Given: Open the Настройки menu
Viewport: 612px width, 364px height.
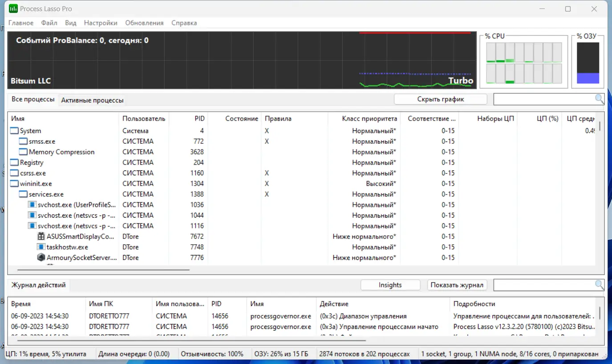Looking at the screenshot, I should (x=101, y=23).
